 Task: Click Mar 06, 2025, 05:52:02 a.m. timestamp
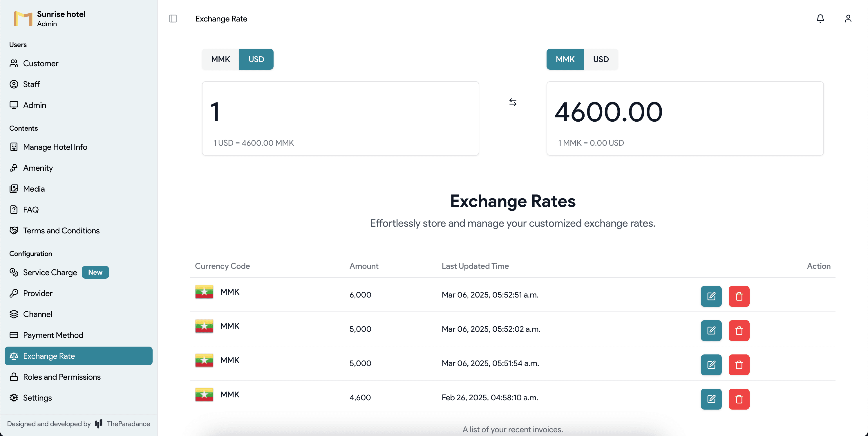tap(491, 329)
